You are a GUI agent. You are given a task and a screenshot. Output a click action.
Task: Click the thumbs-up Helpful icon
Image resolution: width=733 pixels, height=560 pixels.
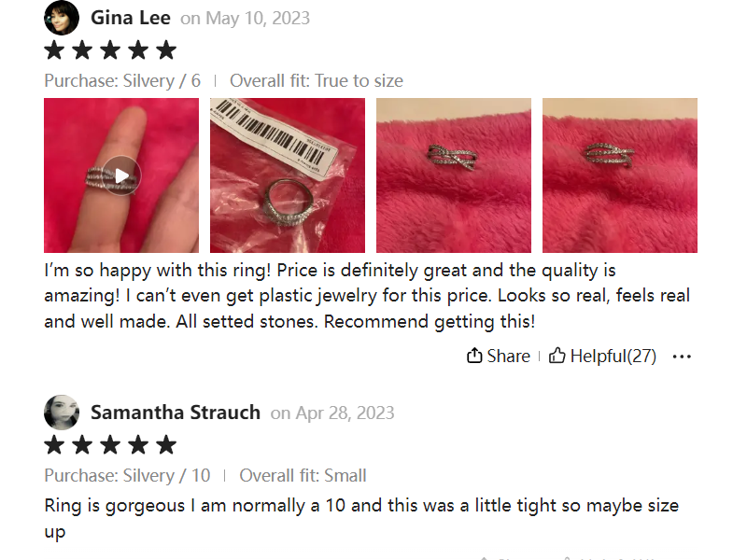(557, 356)
